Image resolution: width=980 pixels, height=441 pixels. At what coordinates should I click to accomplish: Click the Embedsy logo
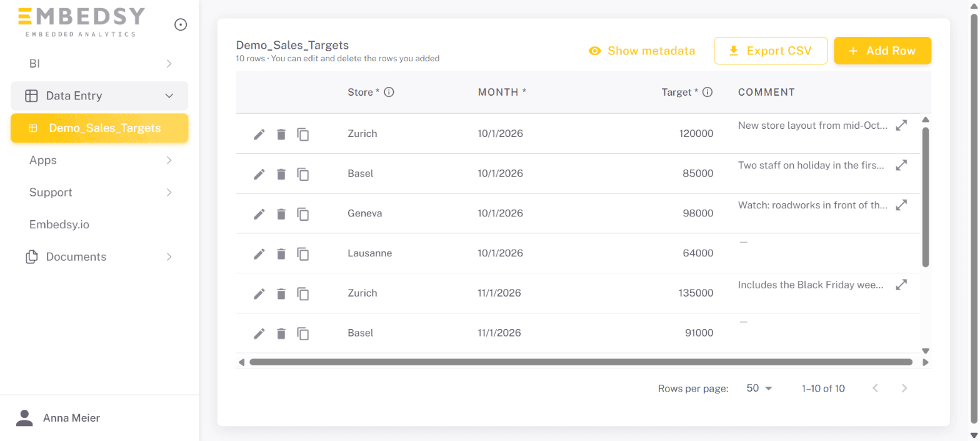81,22
